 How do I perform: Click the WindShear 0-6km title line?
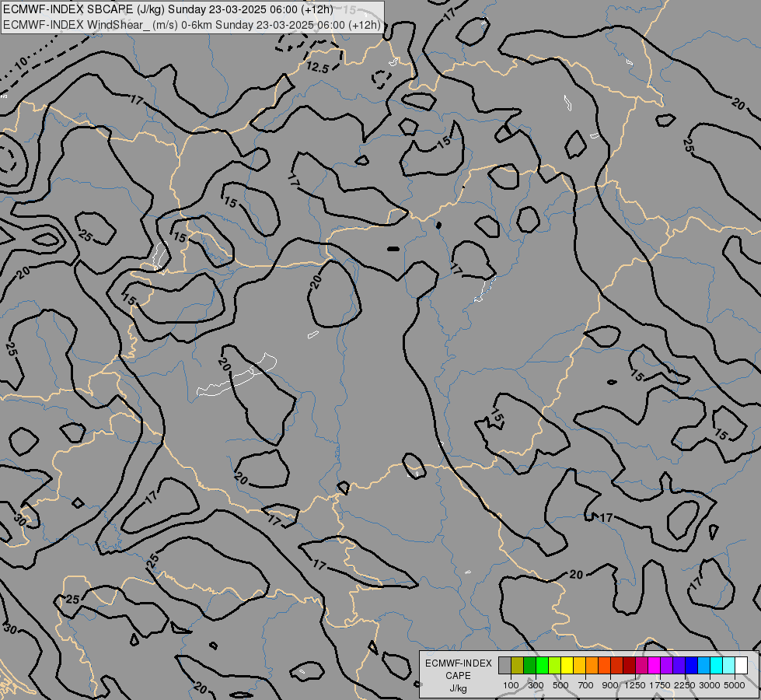tap(192, 25)
